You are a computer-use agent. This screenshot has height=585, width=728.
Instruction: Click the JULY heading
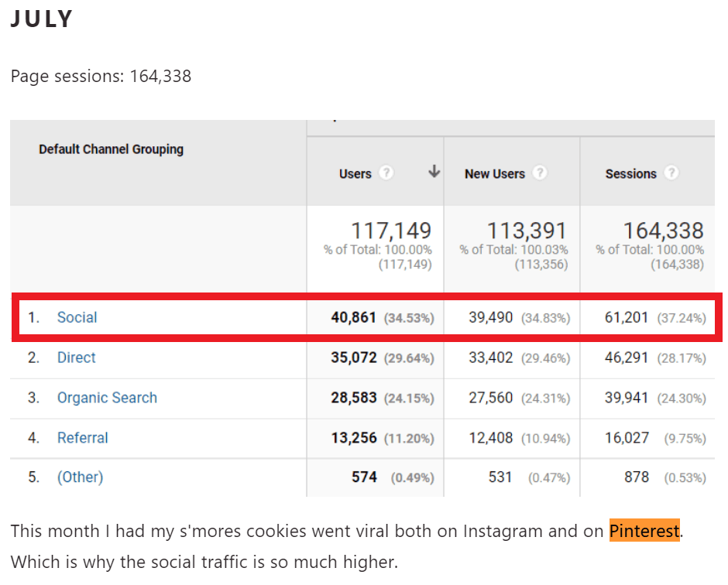(x=42, y=19)
